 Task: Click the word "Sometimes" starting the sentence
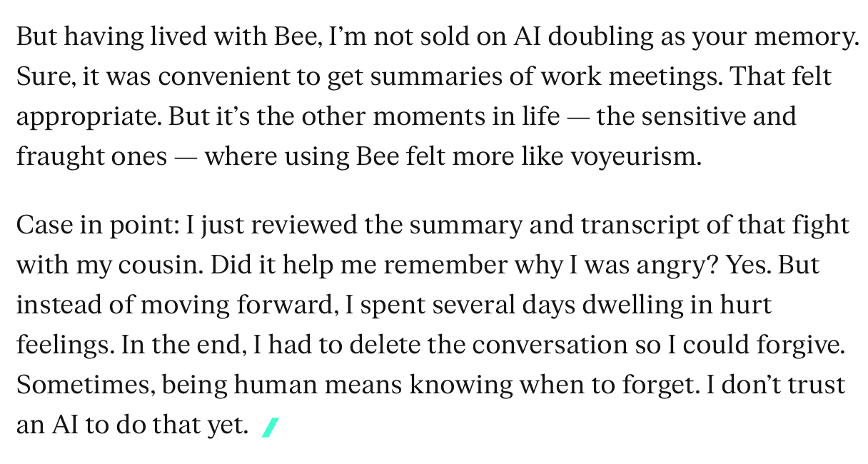coord(86,385)
